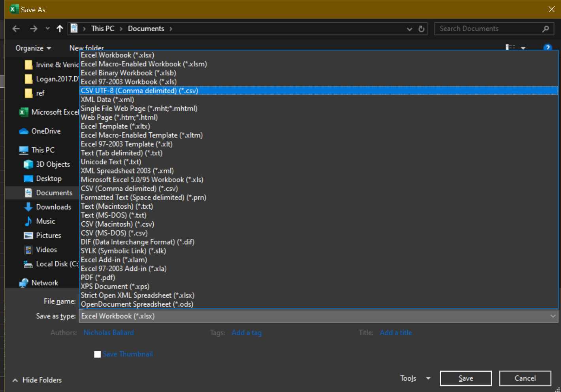The width and height of the screenshot is (561, 392).
Task: Choose Formatted Text (Space delimited) (*.prn)
Action: click(x=318, y=198)
